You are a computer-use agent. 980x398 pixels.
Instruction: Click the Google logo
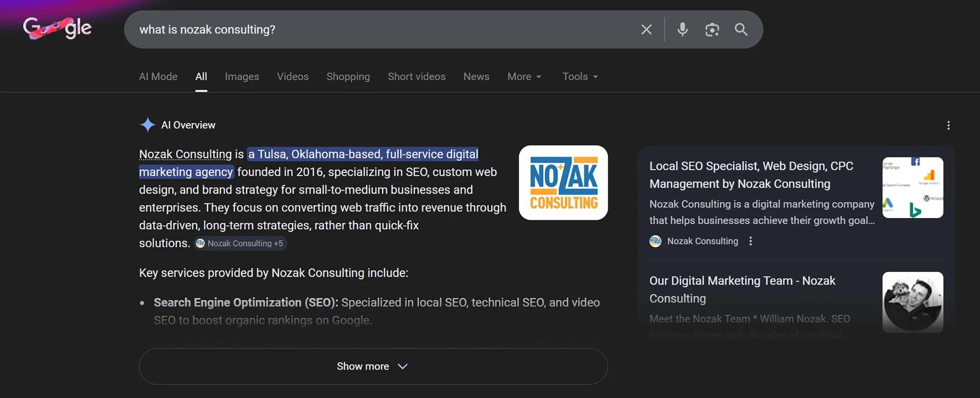click(x=57, y=28)
